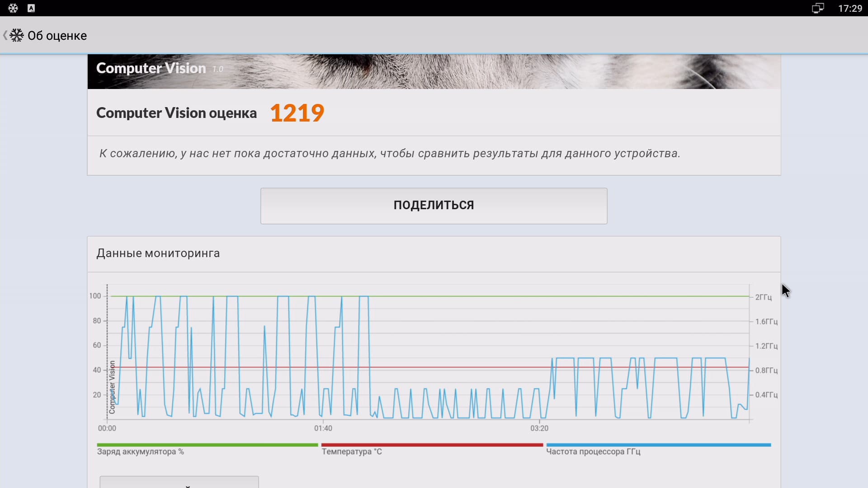Image resolution: width=868 pixels, height=488 pixels.
Task: Click the keyboard language A indicator
Action: coord(31,8)
